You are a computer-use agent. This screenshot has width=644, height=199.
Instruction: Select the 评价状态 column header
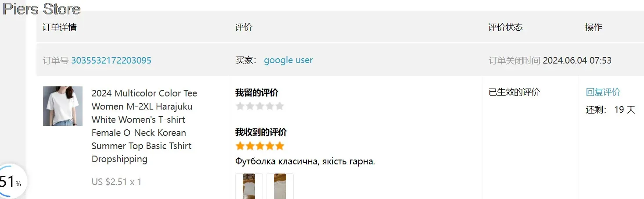click(x=506, y=27)
